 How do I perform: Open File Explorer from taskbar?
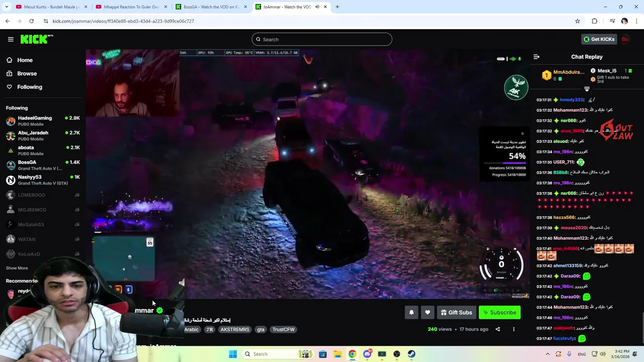pyautogui.click(x=337, y=354)
